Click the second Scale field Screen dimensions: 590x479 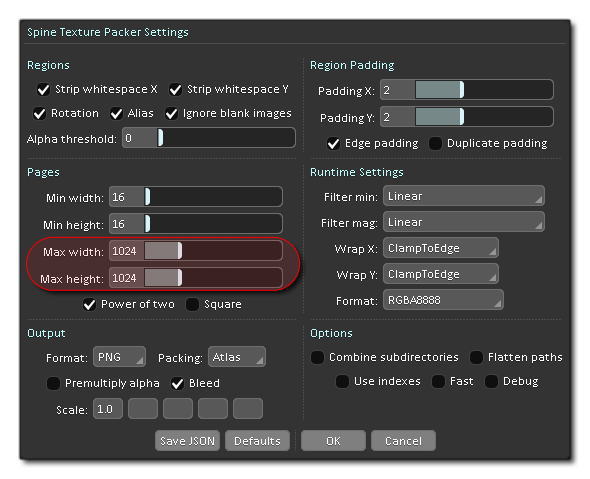pos(143,409)
